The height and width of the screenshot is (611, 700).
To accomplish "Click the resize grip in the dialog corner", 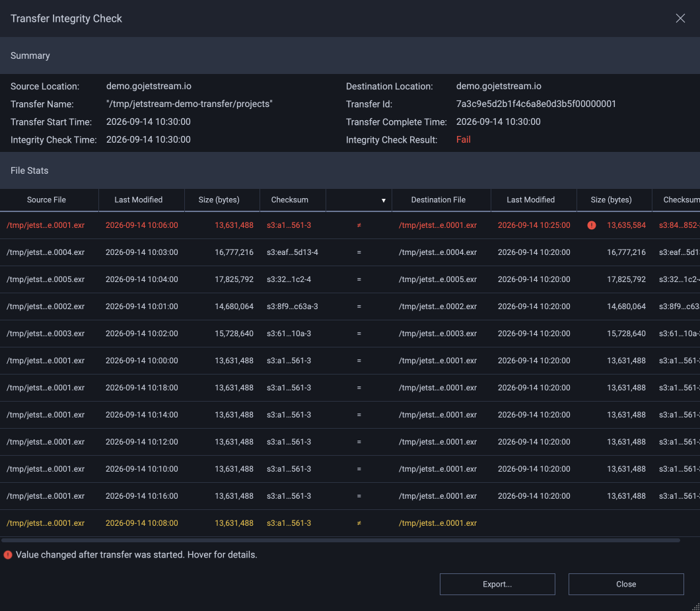I will point(695,606).
